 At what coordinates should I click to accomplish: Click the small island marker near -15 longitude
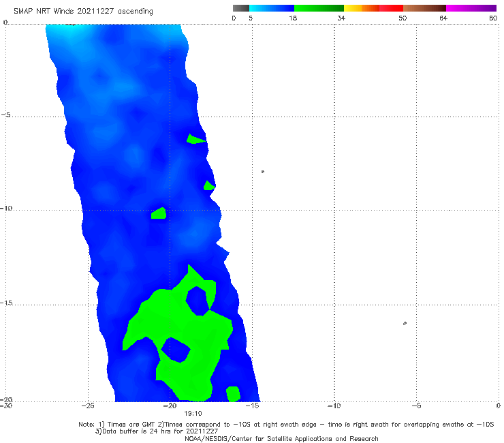[x=263, y=172]
